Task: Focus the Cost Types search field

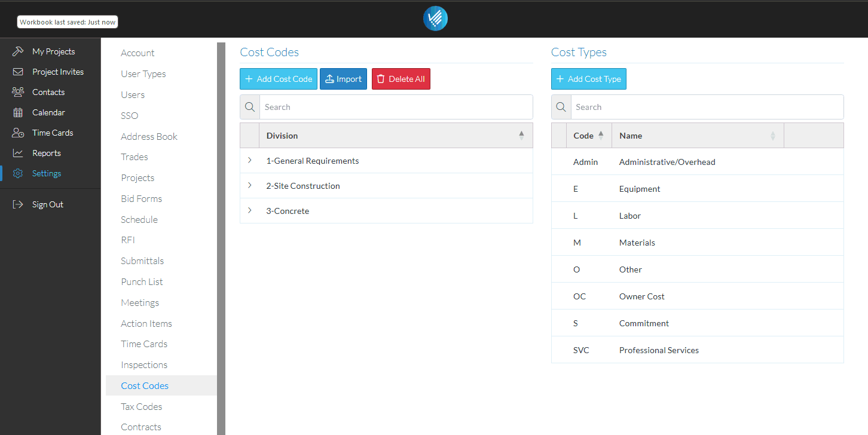Action: pyautogui.click(x=707, y=107)
